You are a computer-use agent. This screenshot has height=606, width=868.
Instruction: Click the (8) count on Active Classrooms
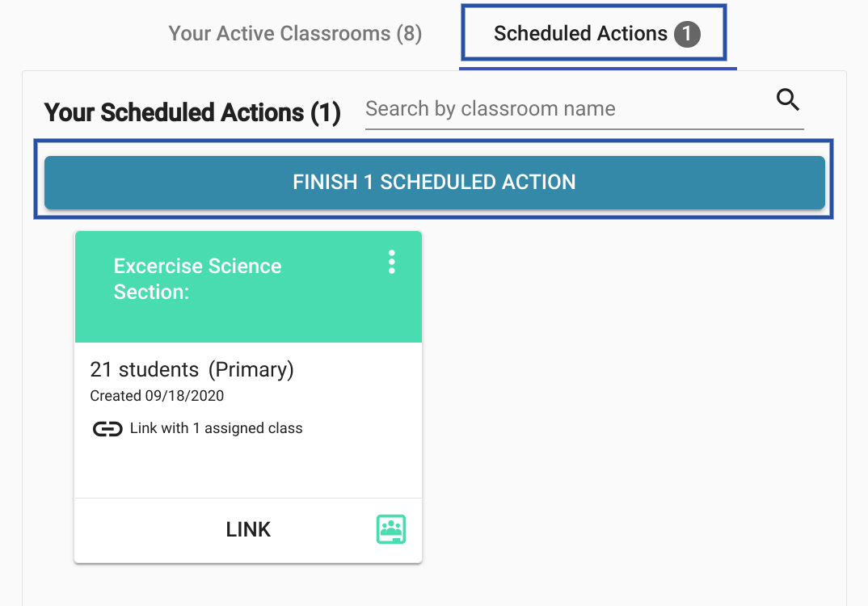409,34
